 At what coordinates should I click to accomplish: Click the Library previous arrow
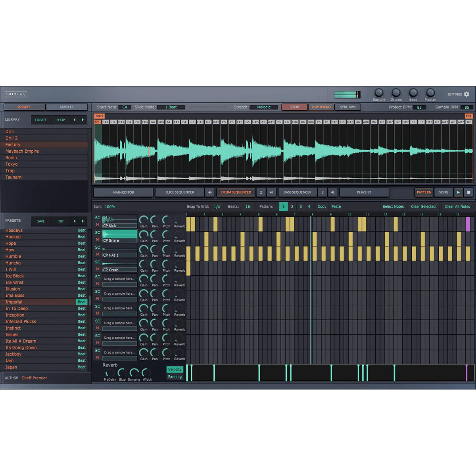pos(74,120)
